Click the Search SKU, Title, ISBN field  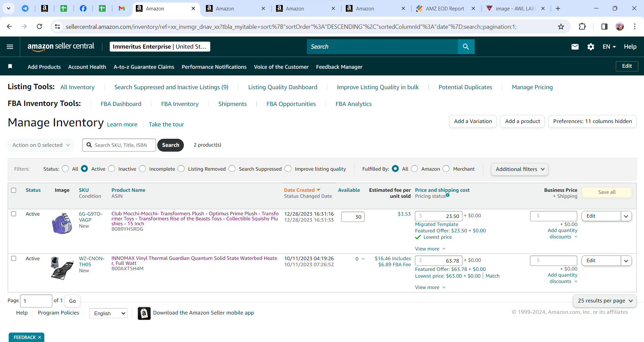[119, 145]
